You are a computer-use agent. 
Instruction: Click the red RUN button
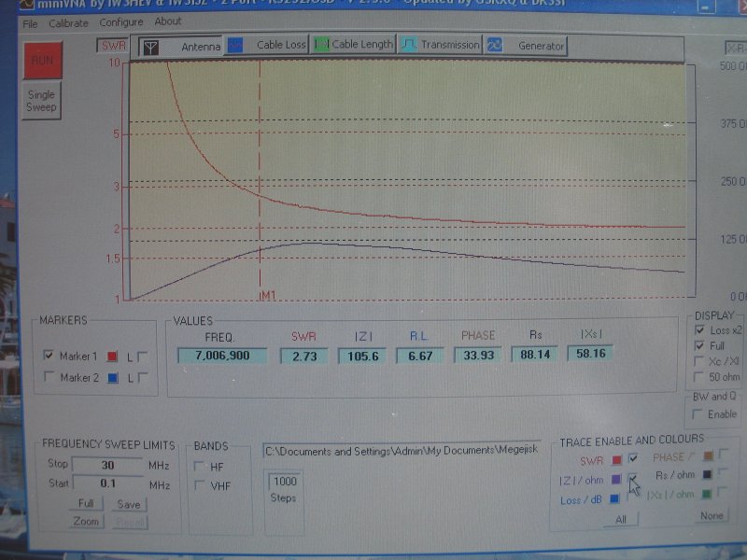43,60
